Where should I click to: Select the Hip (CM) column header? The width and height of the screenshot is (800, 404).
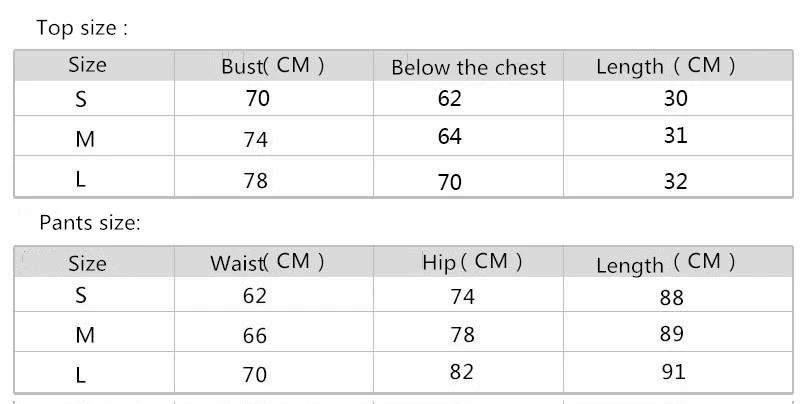coord(472,262)
